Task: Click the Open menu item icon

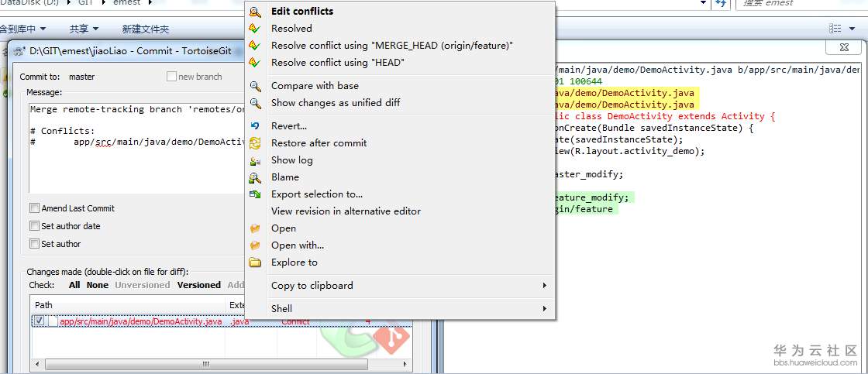Action: click(255, 228)
